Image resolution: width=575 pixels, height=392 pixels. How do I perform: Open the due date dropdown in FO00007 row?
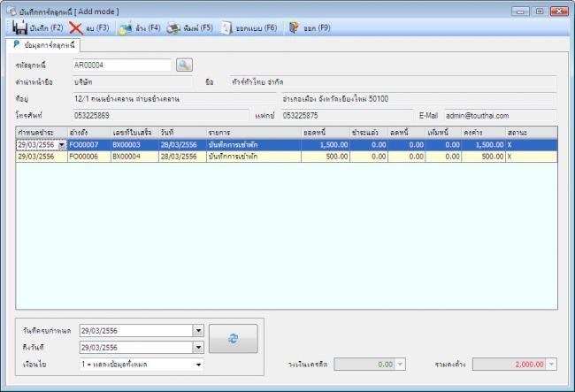62,145
